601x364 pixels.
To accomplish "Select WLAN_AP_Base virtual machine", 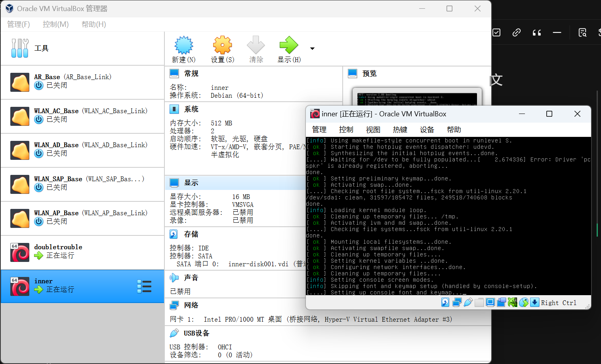I will click(x=82, y=218).
